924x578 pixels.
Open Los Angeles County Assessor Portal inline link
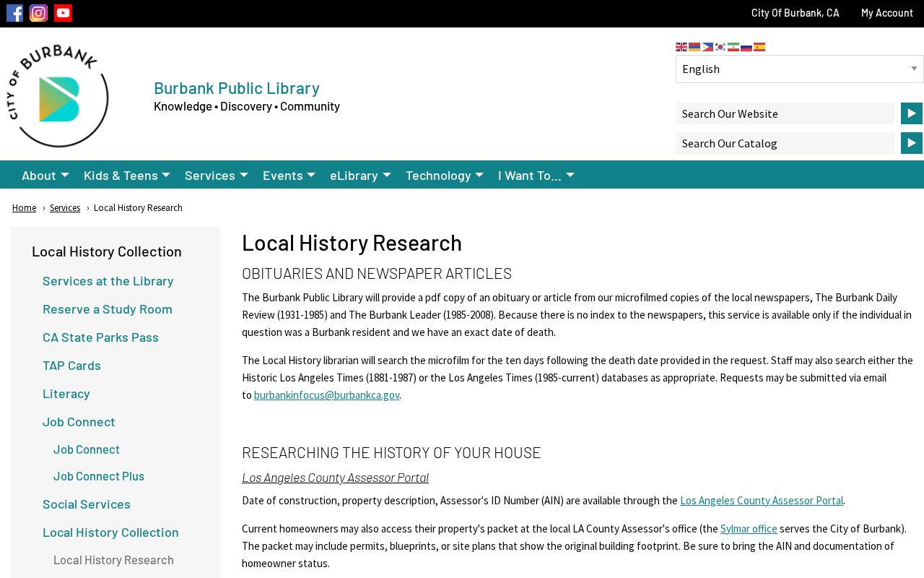762,501
